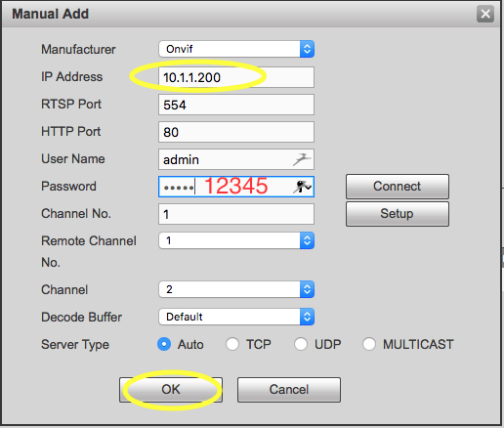Open the Manufacturer dropdown showing Onvif

[x=236, y=49]
